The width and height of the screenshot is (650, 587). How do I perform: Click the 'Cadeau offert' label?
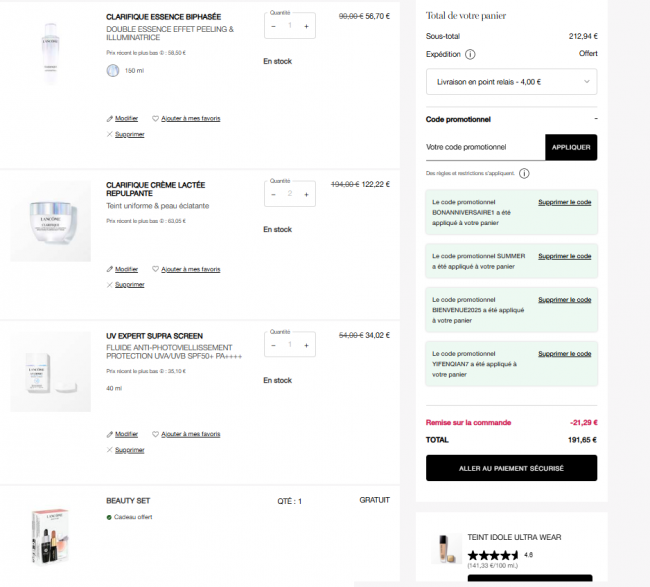[133, 517]
